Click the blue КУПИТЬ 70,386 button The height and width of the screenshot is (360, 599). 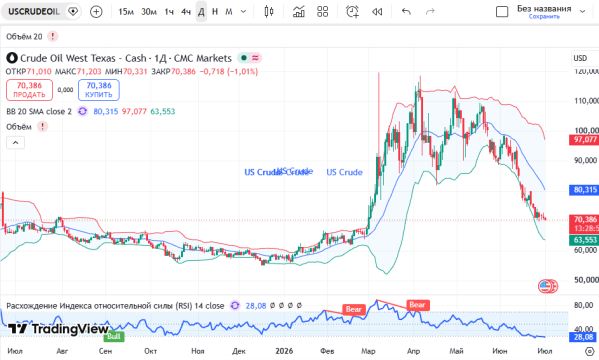coord(99,90)
